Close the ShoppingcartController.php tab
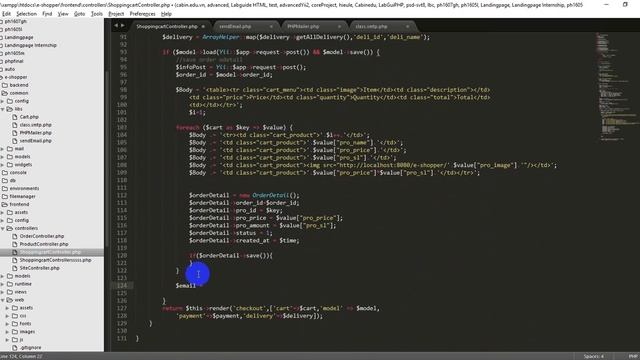 coord(203,27)
